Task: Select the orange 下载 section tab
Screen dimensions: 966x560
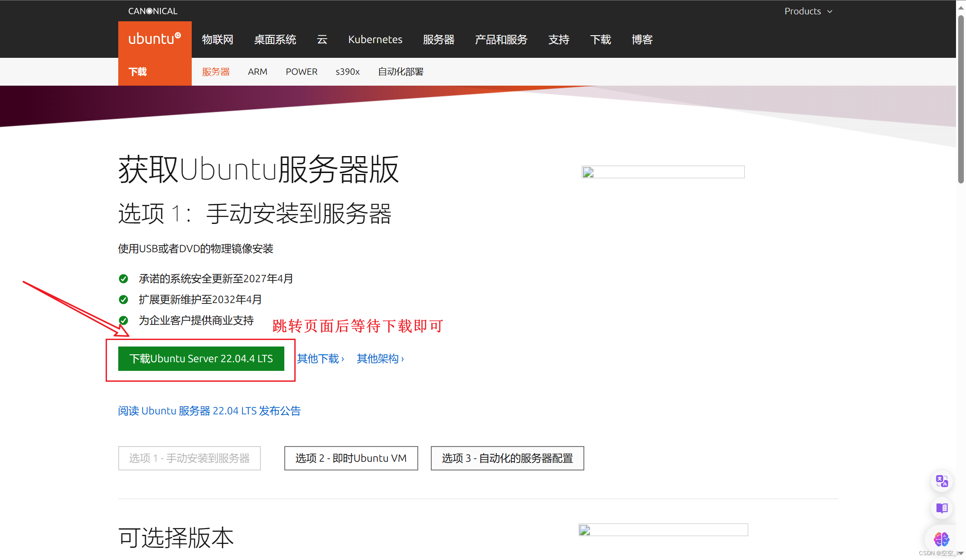Action: pyautogui.click(x=155, y=72)
